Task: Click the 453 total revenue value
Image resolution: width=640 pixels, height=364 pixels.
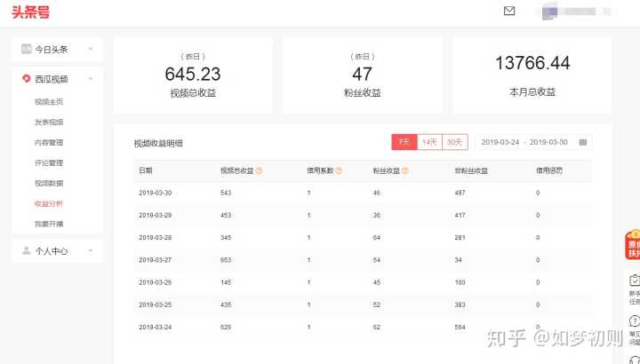Action: [226, 215]
